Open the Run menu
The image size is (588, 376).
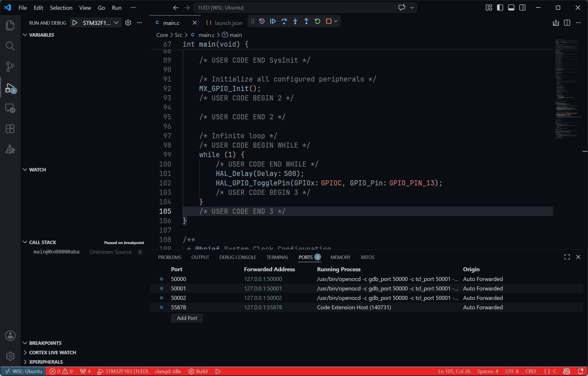point(117,8)
